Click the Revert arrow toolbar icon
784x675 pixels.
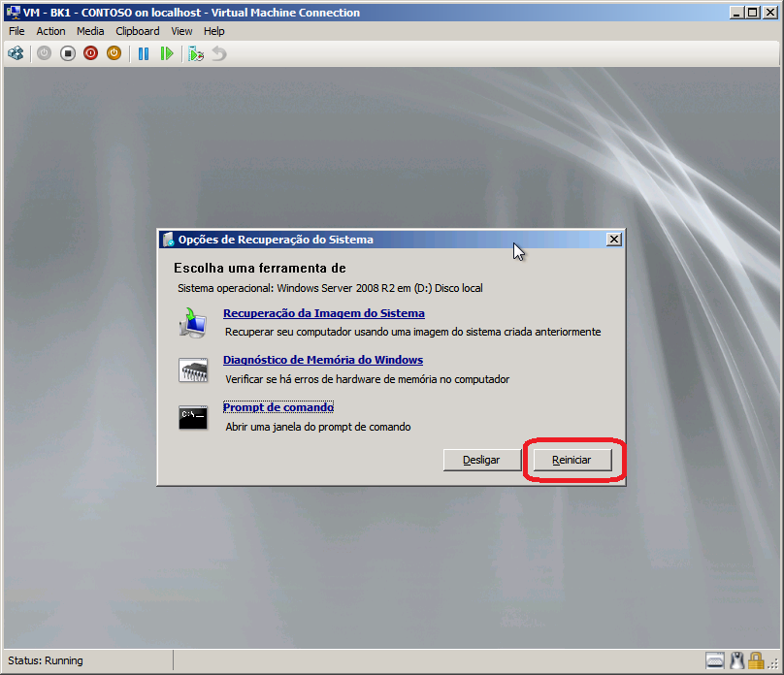tap(219, 53)
